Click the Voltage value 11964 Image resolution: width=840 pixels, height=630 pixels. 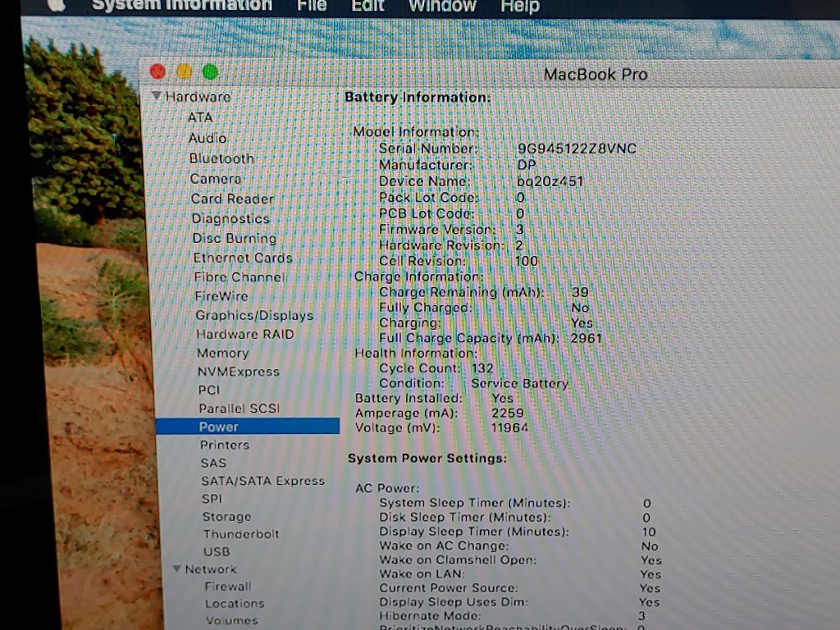(x=509, y=427)
